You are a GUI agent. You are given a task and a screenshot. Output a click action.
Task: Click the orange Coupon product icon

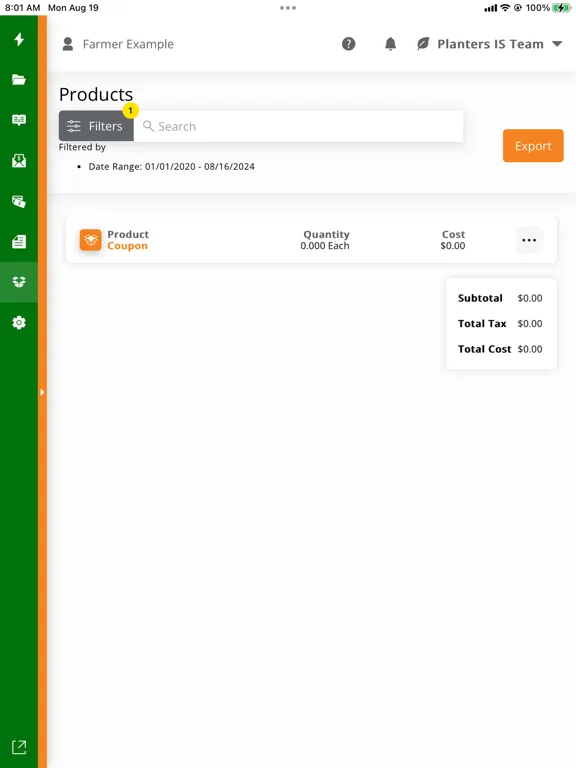91,240
